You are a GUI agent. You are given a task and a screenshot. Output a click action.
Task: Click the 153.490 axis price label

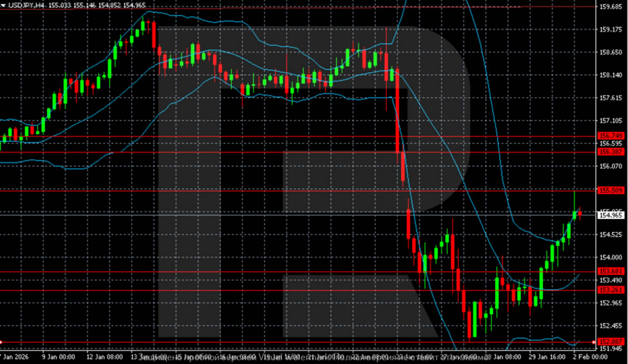[x=611, y=280]
